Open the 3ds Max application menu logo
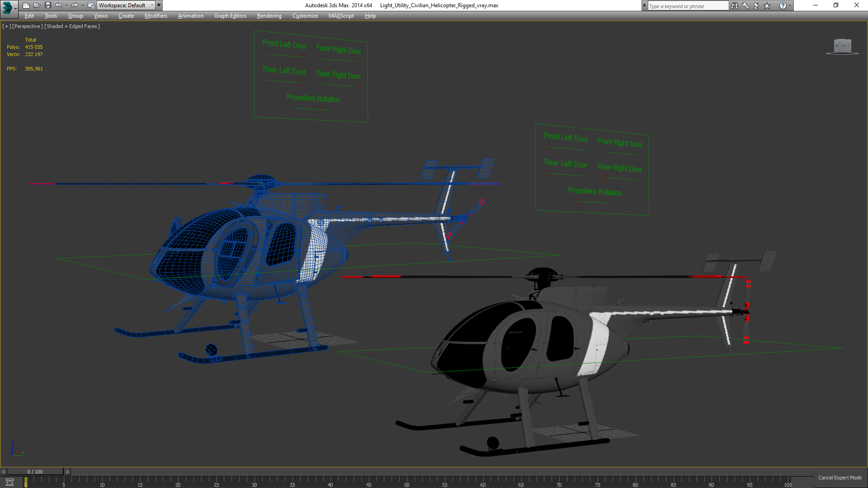868x488 pixels. 8,6
